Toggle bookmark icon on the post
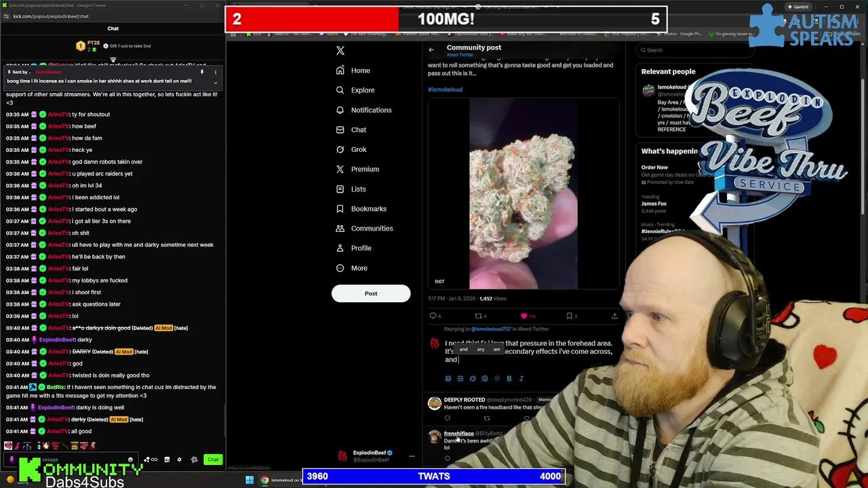The image size is (868, 488). pyautogui.click(x=570, y=316)
